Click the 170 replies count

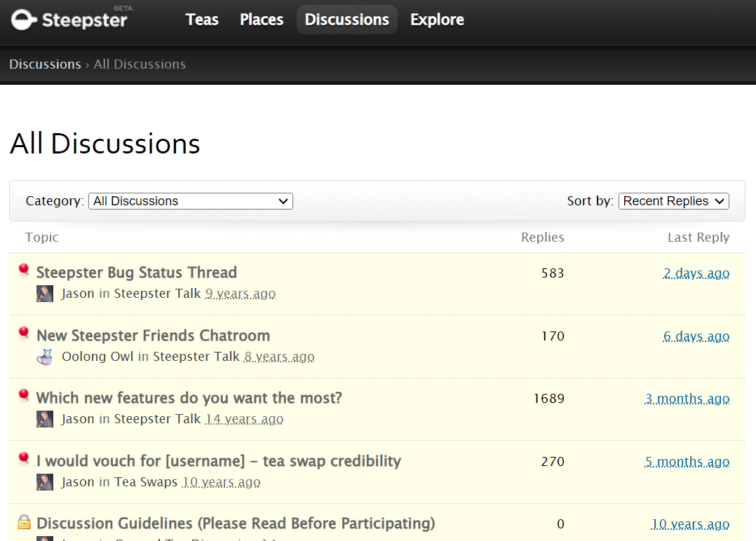click(553, 336)
